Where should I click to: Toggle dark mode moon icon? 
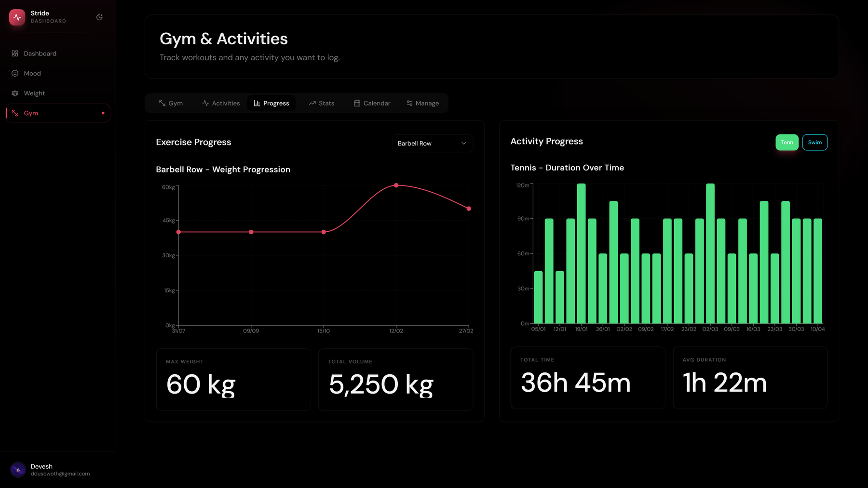click(x=99, y=17)
